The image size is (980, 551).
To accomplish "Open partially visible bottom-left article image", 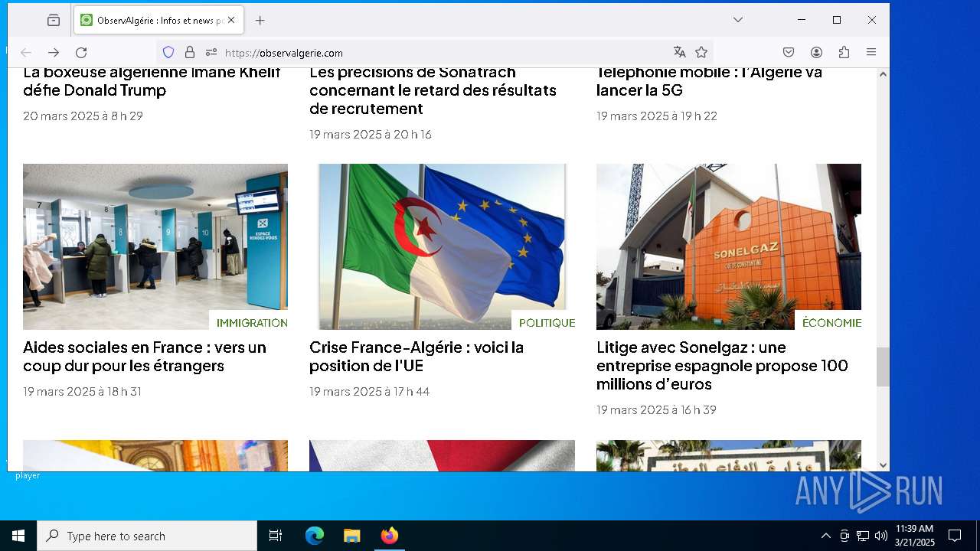I will coord(155,455).
